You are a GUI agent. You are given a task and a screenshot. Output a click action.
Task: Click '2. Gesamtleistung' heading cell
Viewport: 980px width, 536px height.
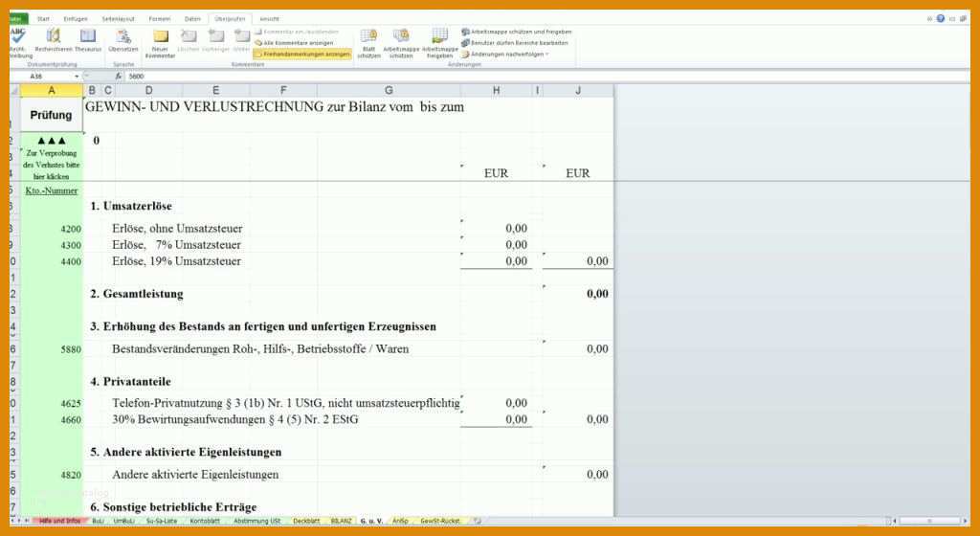pos(136,294)
